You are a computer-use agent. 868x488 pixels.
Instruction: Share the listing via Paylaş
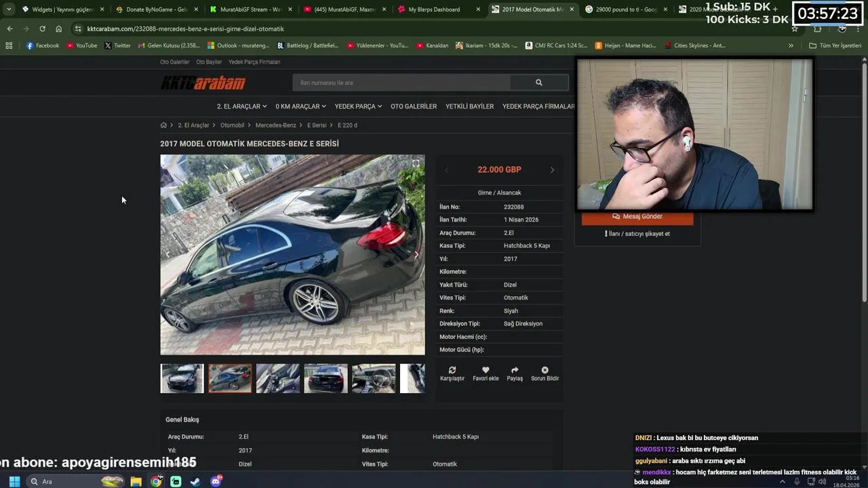515,374
